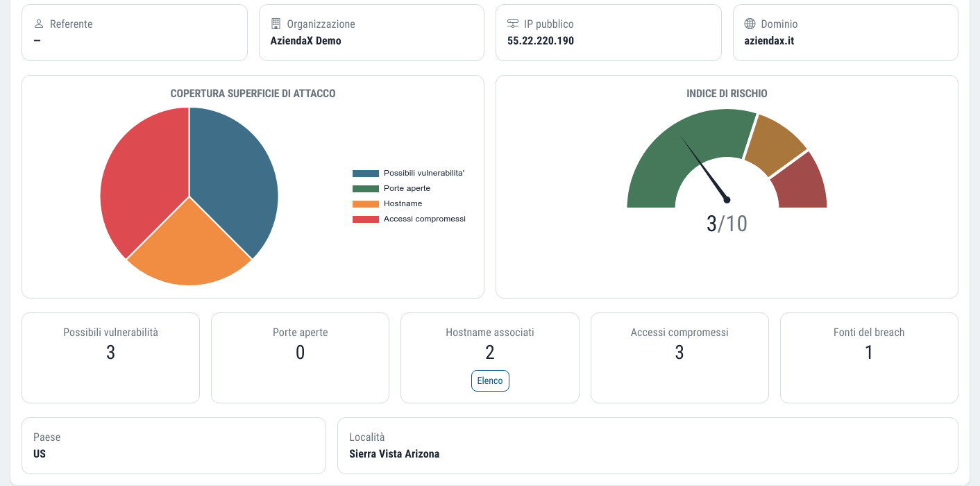Click the Accessi compromessi legend label

tap(425, 219)
